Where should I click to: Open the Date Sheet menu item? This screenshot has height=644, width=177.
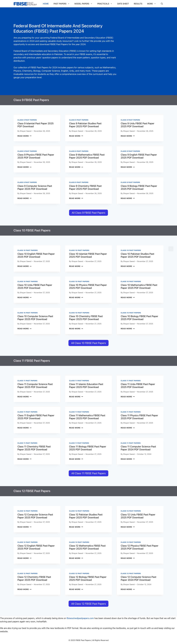[123, 4]
